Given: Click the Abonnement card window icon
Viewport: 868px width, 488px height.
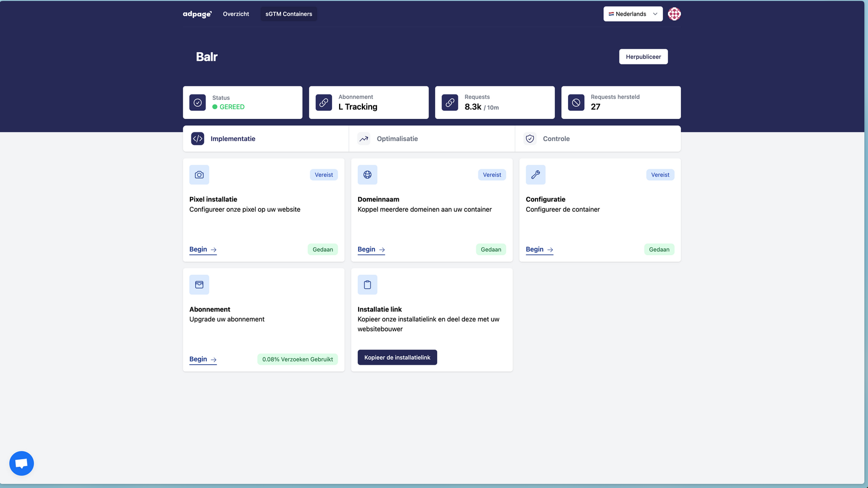Looking at the screenshot, I should [x=199, y=284].
